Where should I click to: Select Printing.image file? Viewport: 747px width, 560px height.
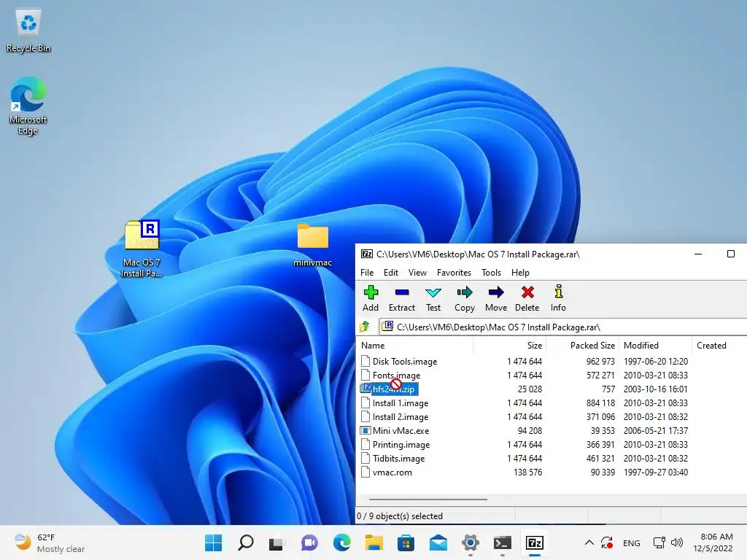401,444
